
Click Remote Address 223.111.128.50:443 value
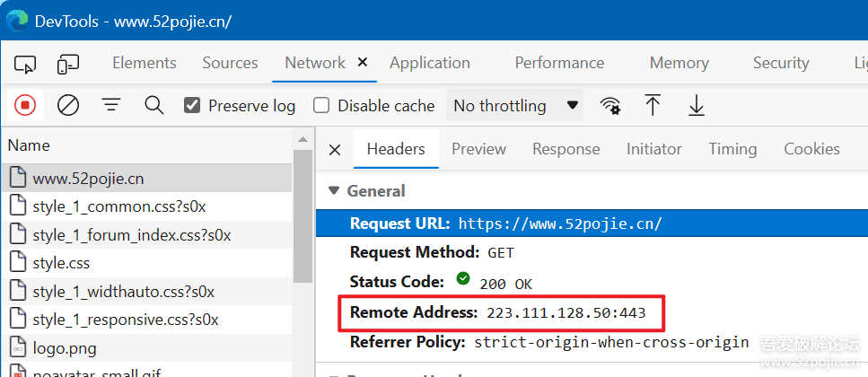[x=566, y=312]
